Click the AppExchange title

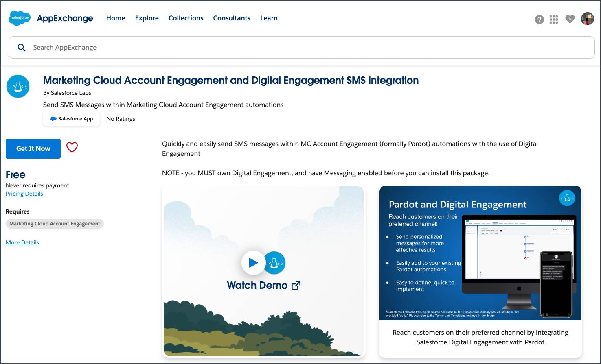65,18
